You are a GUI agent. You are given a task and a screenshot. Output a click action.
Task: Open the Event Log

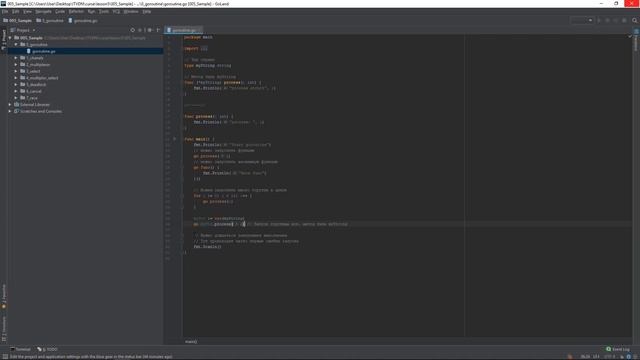tap(618, 349)
